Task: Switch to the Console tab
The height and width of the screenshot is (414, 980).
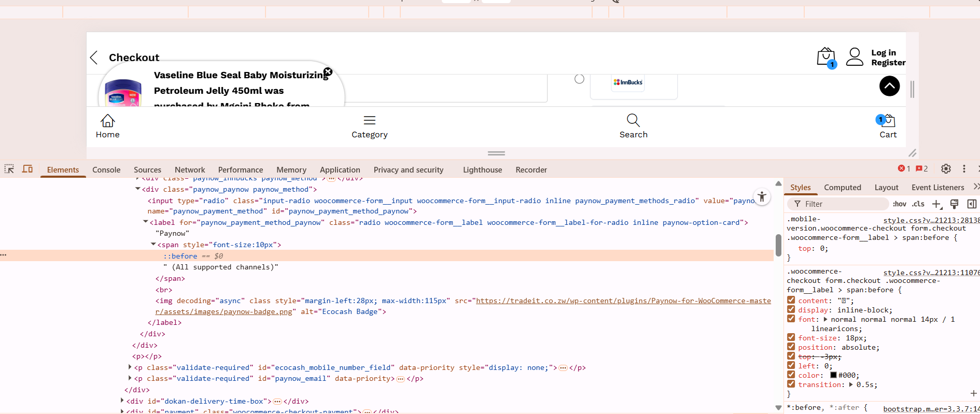Action: tap(106, 170)
